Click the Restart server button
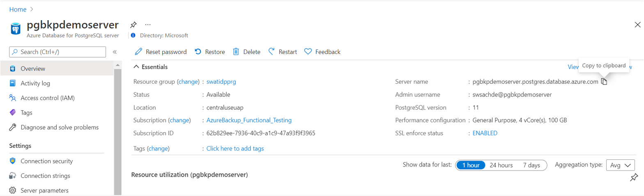 (283, 52)
